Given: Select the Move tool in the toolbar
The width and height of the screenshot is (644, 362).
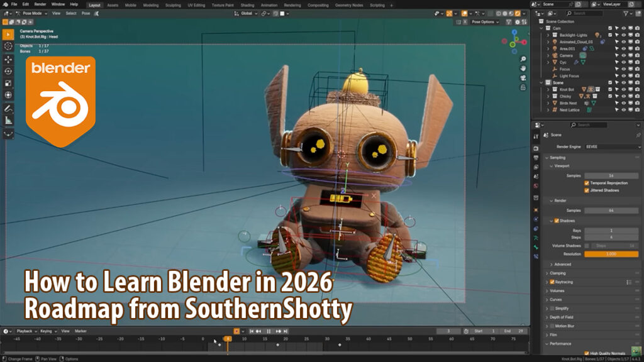Looking at the screenshot, I should (x=8, y=60).
